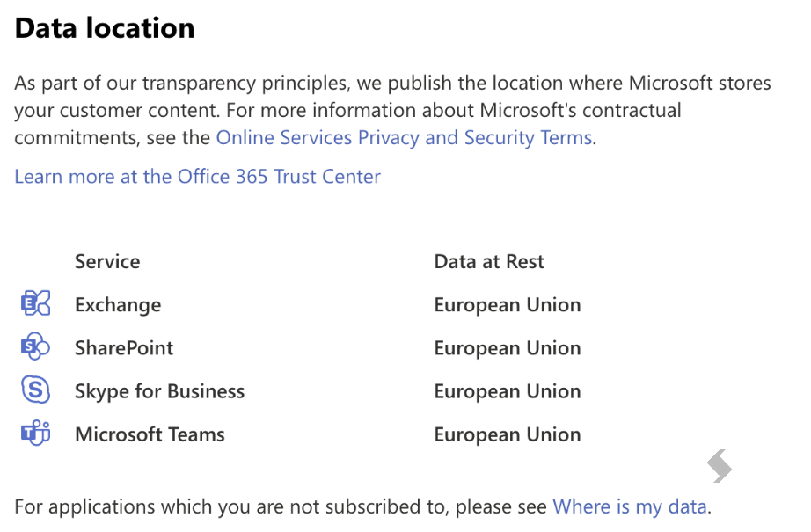The width and height of the screenshot is (811, 532).
Task: Click European Union in the Skype row
Action: 508,391
